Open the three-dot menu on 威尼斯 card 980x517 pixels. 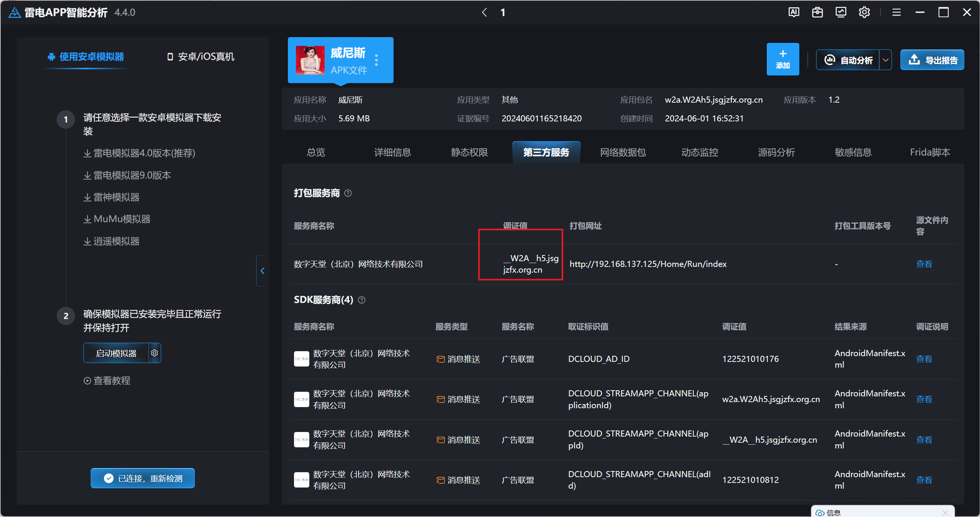(377, 61)
